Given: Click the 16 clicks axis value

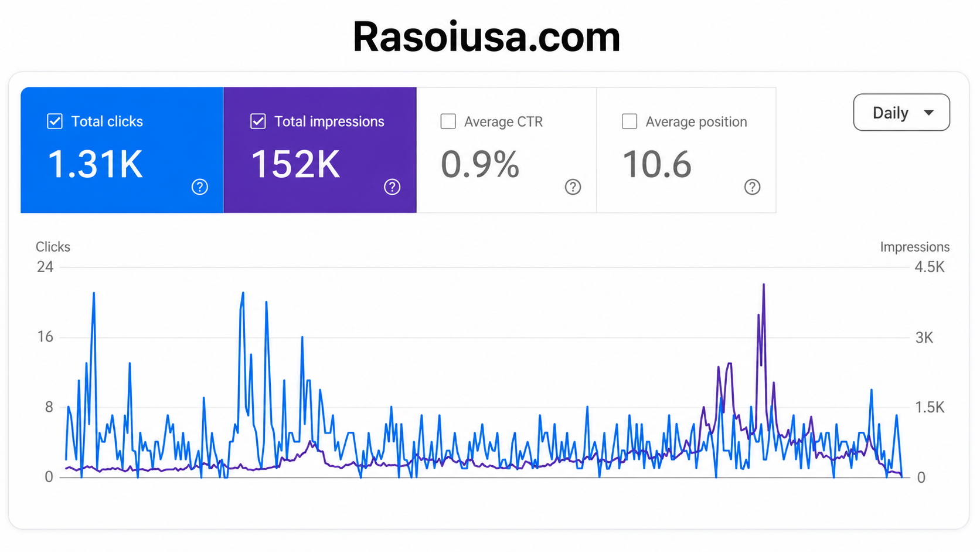Looking at the screenshot, I should click(x=45, y=337).
